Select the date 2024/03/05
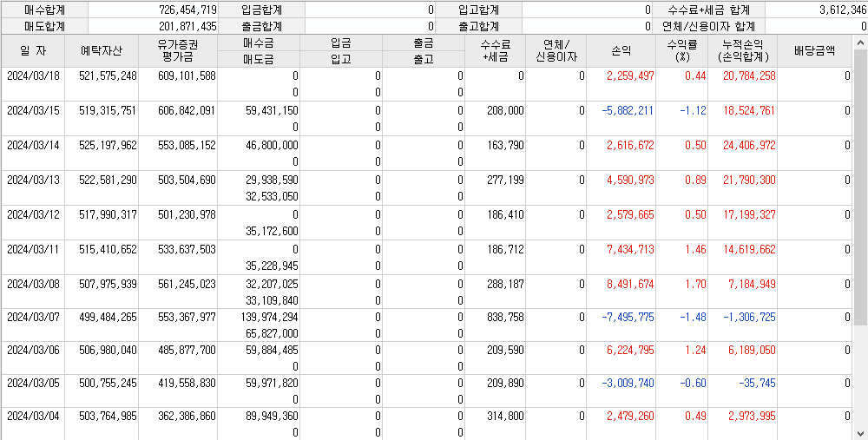868x440 pixels. (33, 383)
